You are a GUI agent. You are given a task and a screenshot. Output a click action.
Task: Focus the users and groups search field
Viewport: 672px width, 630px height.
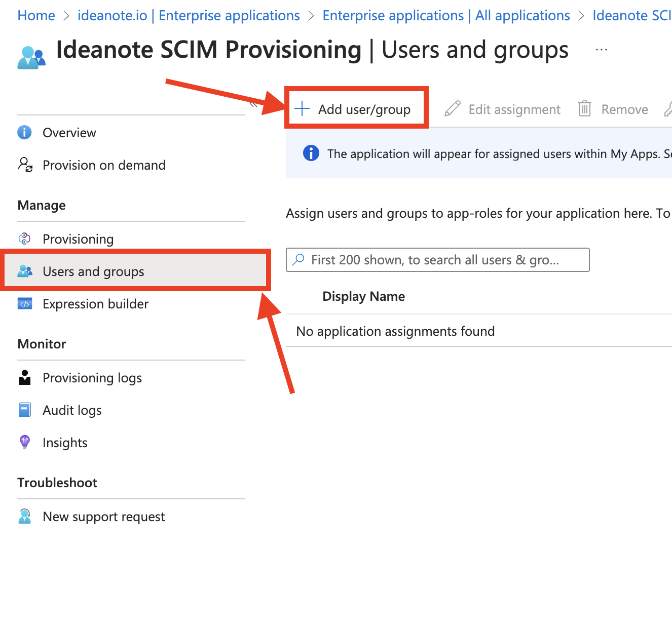pyautogui.click(x=438, y=260)
